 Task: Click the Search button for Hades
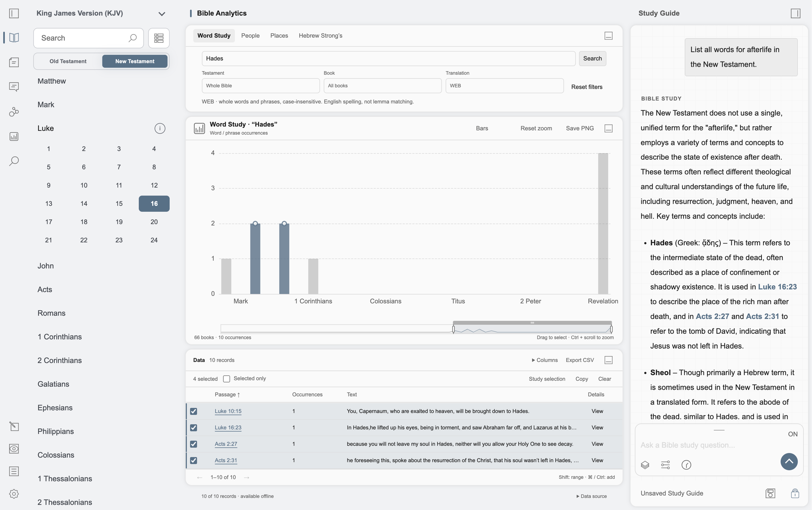point(592,59)
